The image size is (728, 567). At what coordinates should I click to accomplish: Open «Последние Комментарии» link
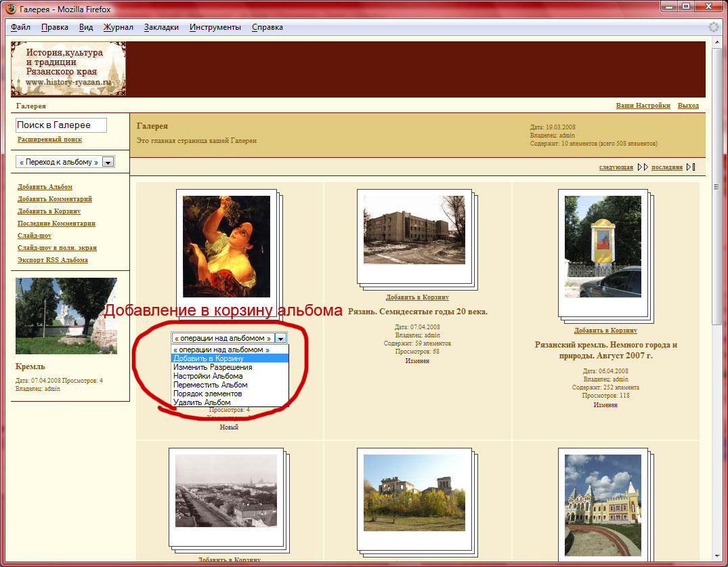[56, 224]
